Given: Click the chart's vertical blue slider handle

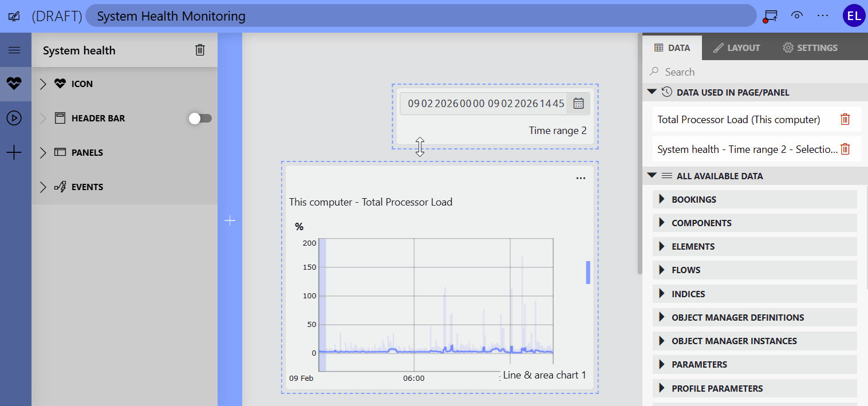Looking at the screenshot, I should tap(587, 273).
